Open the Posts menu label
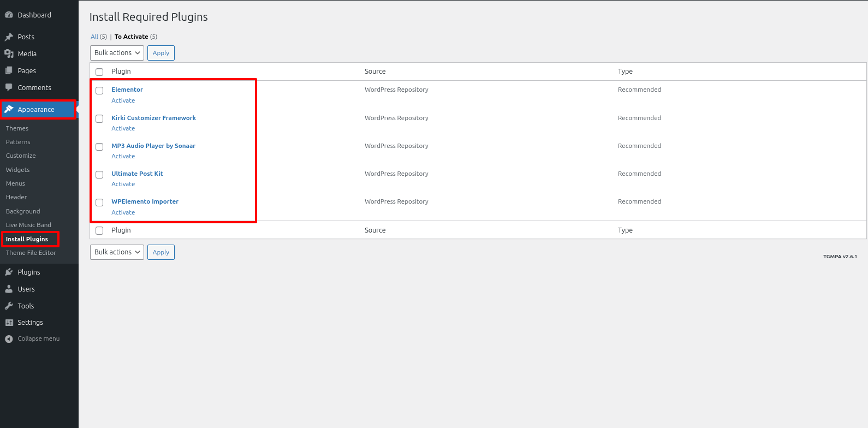Image resolution: width=868 pixels, height=428 pixels. tap(26, 37)
